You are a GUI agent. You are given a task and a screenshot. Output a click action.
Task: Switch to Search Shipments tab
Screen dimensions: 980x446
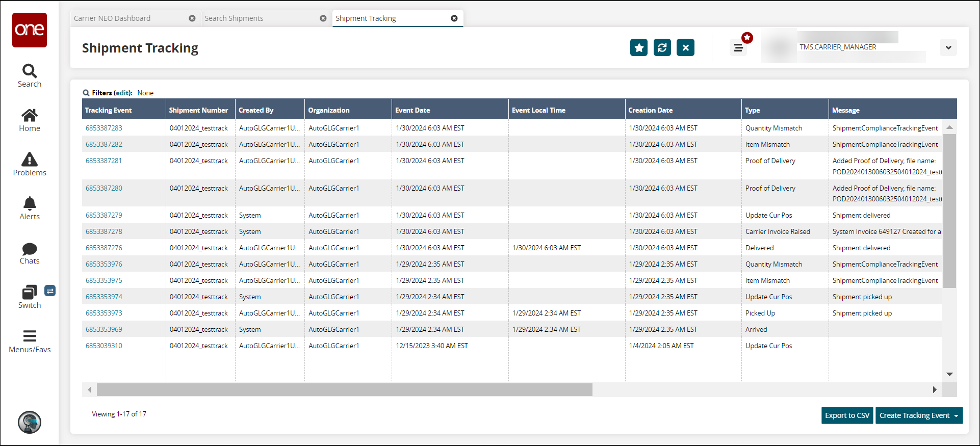[234, 18]
